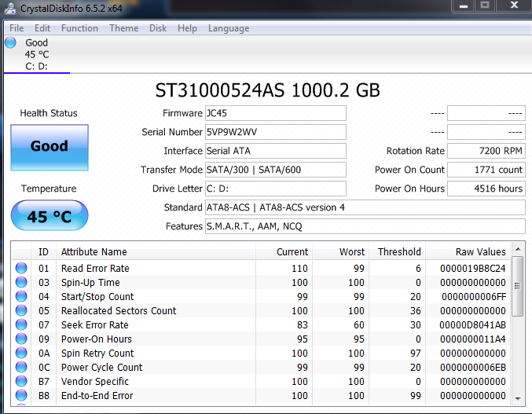Click raw value 0000019B8C24
Viewport: 532px width, 414px height.
[x=472, y=268]
